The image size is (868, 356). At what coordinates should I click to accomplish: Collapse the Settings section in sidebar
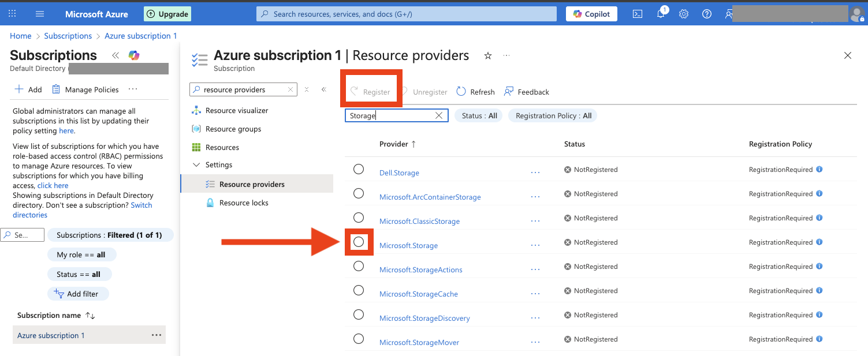[x=196, y=165]
